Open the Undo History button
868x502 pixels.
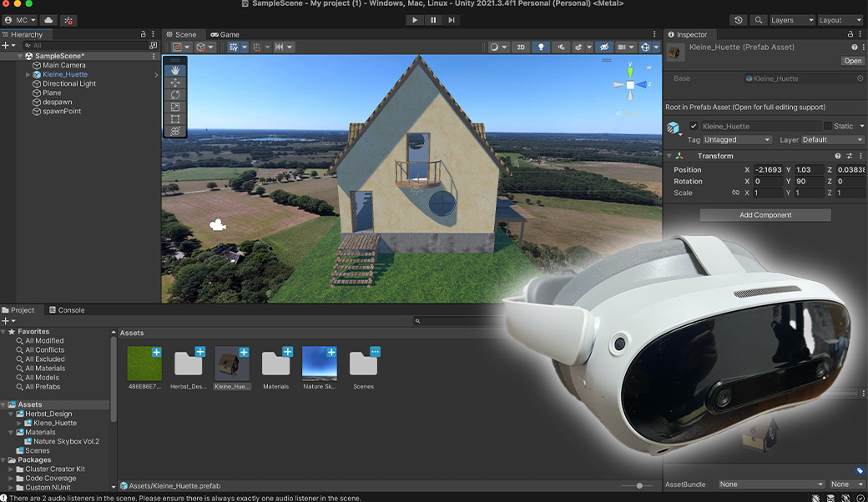tap(738, 20)
